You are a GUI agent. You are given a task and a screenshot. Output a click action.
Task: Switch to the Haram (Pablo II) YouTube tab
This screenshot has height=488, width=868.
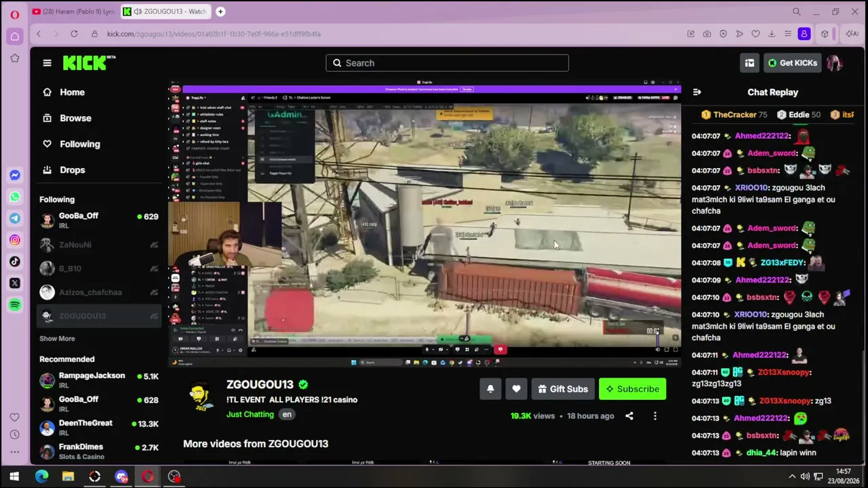[73, 12]
